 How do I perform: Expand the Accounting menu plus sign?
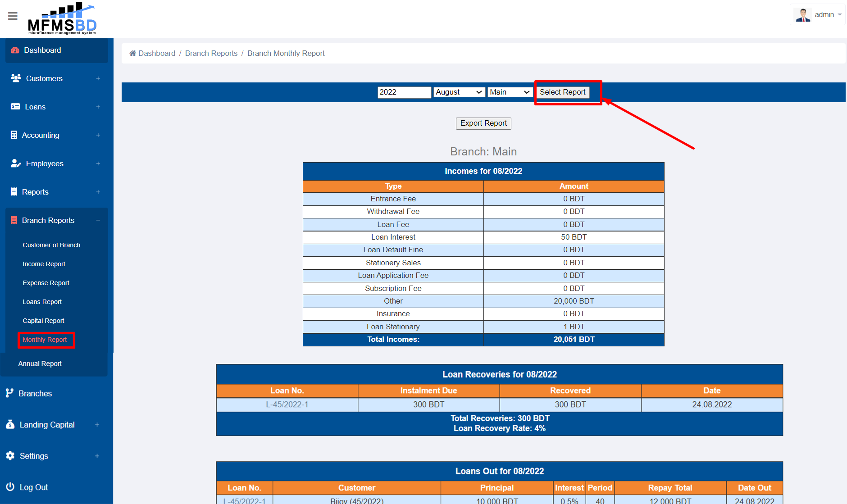pos(98,135)
